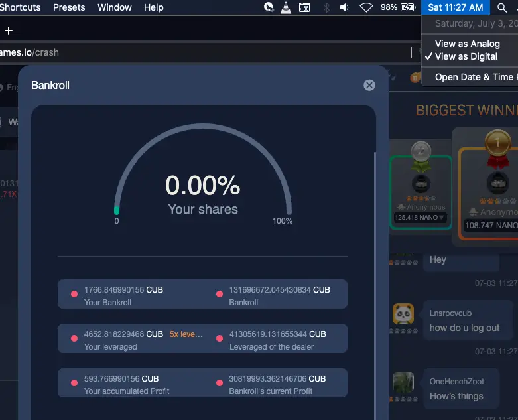This screenshot has height=420, width=518.
Task: Click Lnsrpcvcub username in chat
Action: point(450,313)
